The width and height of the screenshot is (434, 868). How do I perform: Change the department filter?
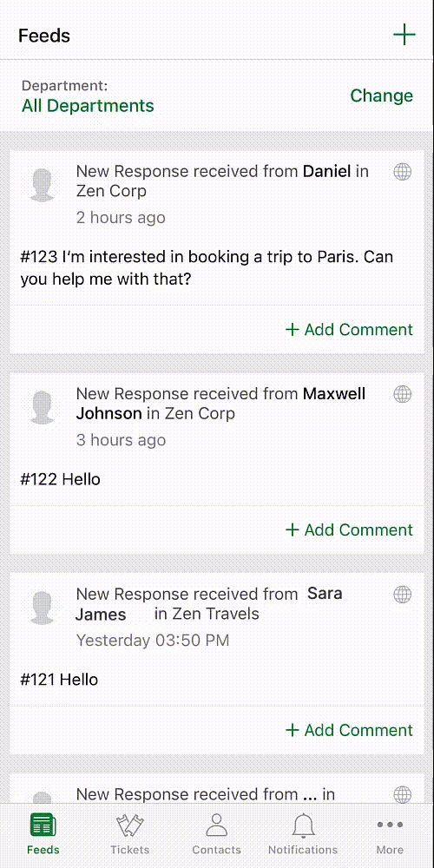pyautogui.click(x=381, y=95)
